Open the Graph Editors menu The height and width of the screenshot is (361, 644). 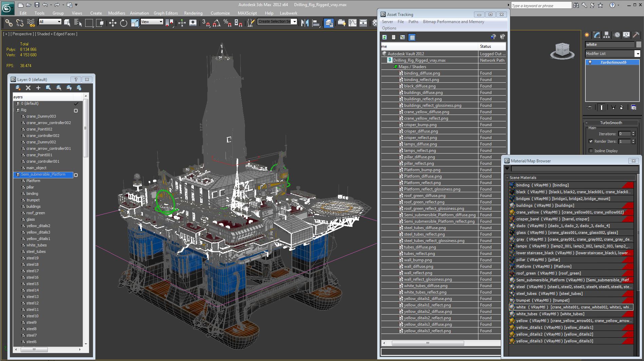point(166,13)
